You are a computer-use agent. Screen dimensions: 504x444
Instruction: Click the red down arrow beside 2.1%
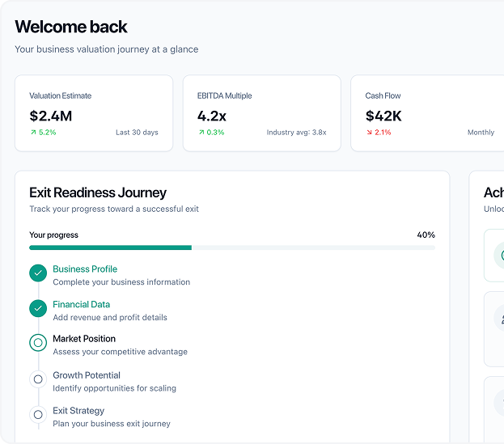[369, 133]
